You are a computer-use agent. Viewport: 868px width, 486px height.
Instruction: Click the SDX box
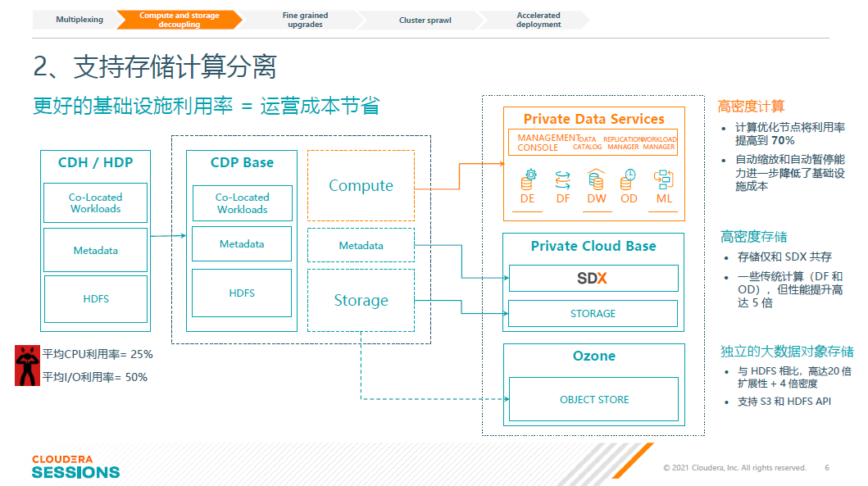593,278
